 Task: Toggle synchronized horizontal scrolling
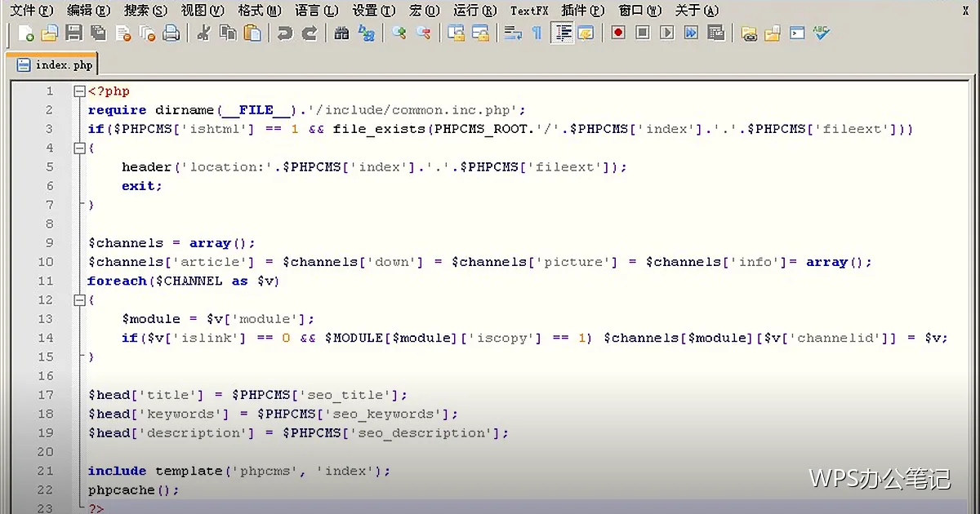click(x=480, y=33)
